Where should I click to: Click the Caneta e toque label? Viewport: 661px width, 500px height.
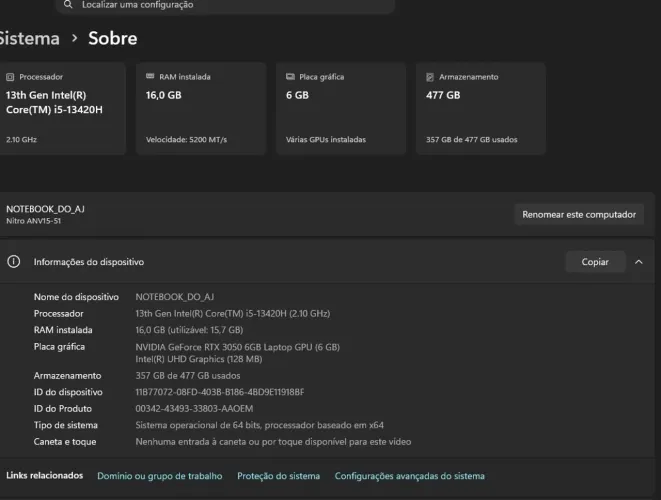click(x=65, y=442)
